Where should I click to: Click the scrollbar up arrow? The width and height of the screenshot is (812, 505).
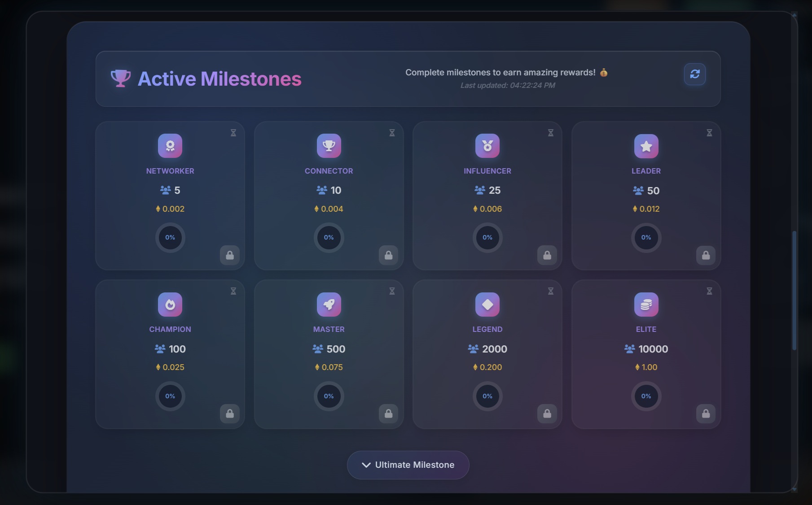(x=794, y=15)
